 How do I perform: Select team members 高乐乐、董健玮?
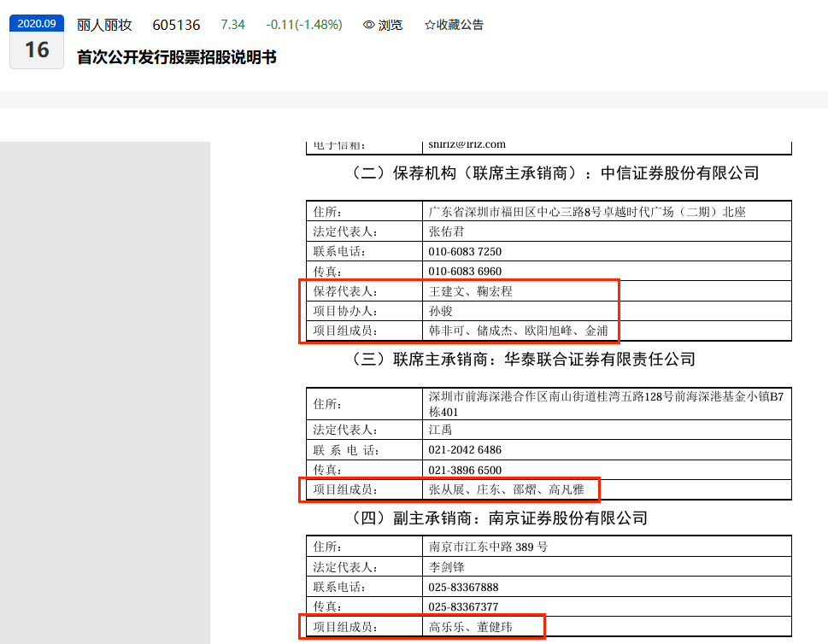471,627
